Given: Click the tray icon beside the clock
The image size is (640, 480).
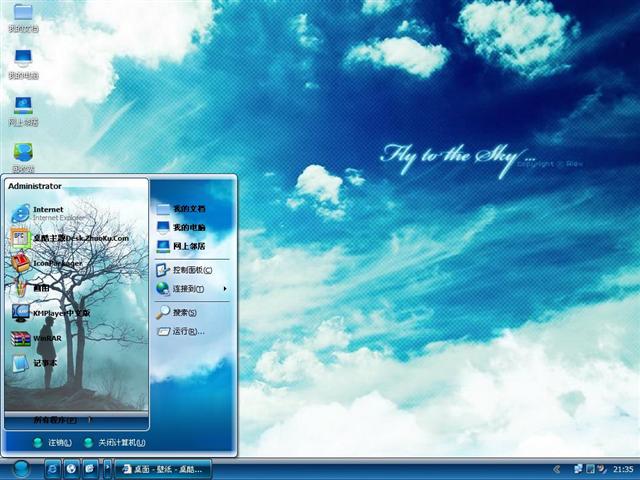Looking at the screenshot, I should (601, 469).
